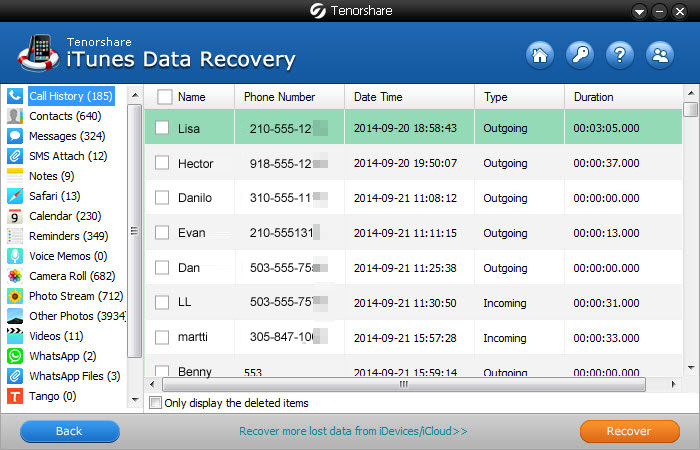The image size is (700, 450).
Task: Click sidebar scrollbar down arrow
Action: pos(135,400)
